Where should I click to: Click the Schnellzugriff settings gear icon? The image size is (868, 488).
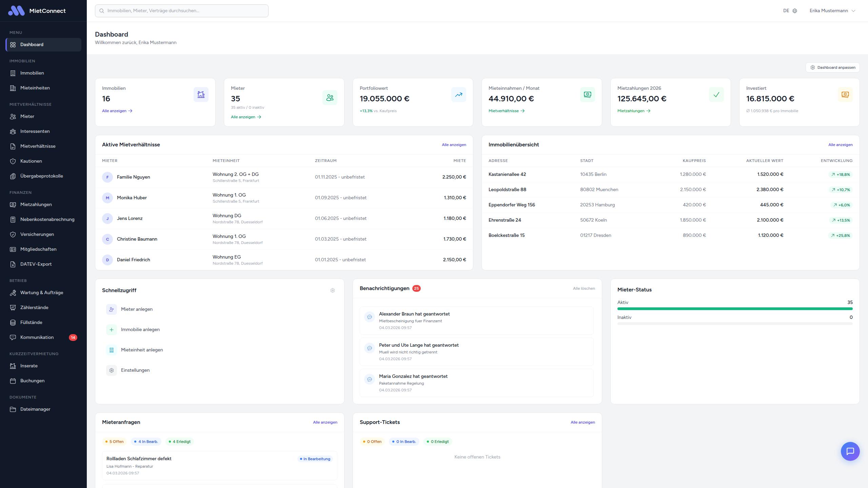tap(332, 290)
